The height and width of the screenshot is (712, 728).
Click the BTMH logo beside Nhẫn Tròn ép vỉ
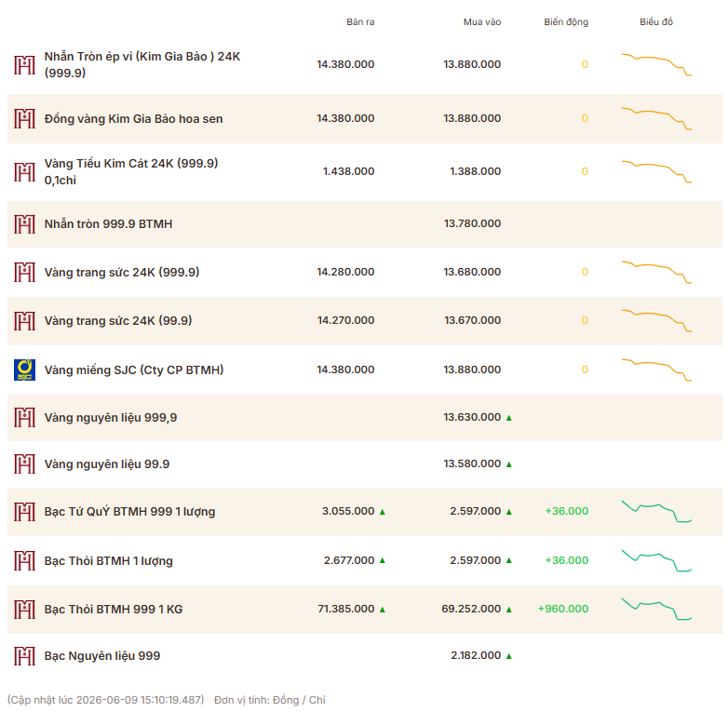24,65
